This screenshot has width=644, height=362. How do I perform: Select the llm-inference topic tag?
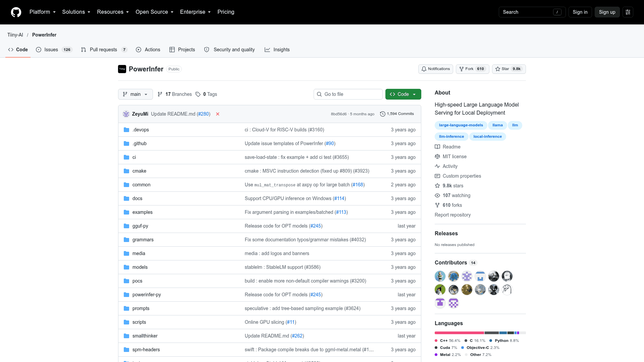tap(451, 136)
